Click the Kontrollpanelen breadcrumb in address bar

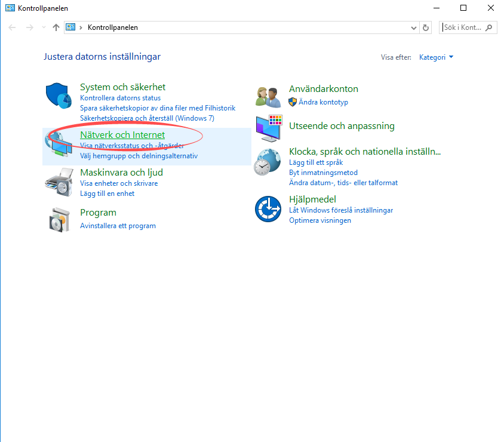(113, 27)
